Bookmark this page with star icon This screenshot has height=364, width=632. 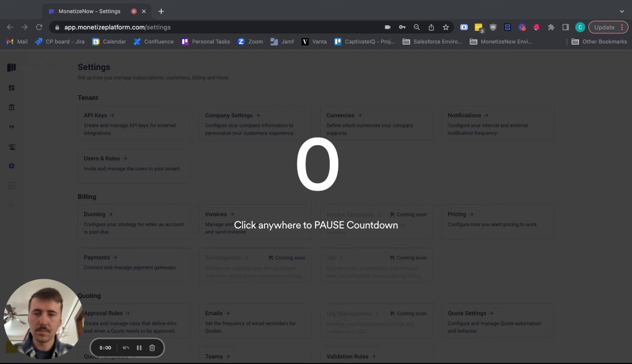point(446,27)
